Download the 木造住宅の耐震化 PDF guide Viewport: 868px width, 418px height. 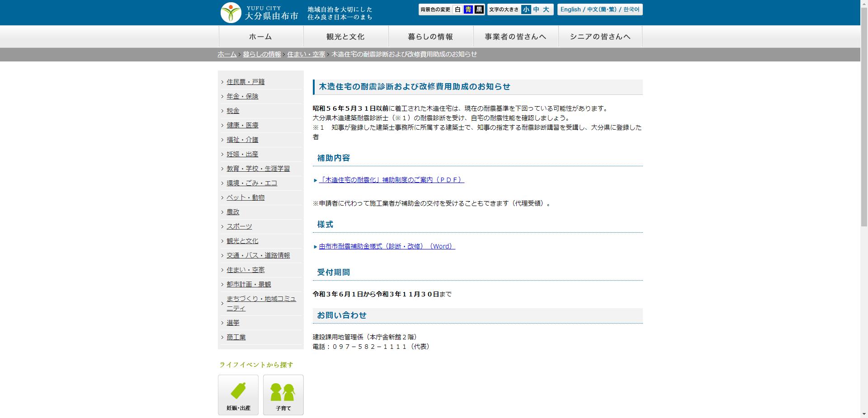(392, 179)
